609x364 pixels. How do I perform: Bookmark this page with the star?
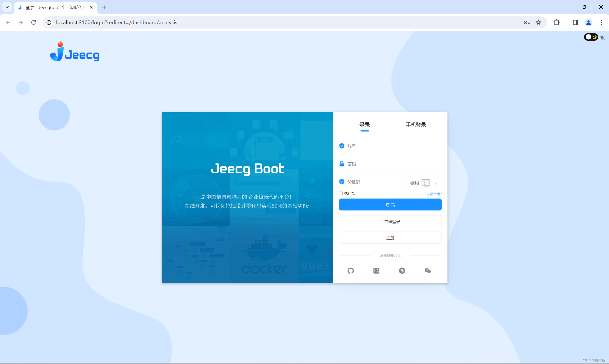(x=538, y=22)
